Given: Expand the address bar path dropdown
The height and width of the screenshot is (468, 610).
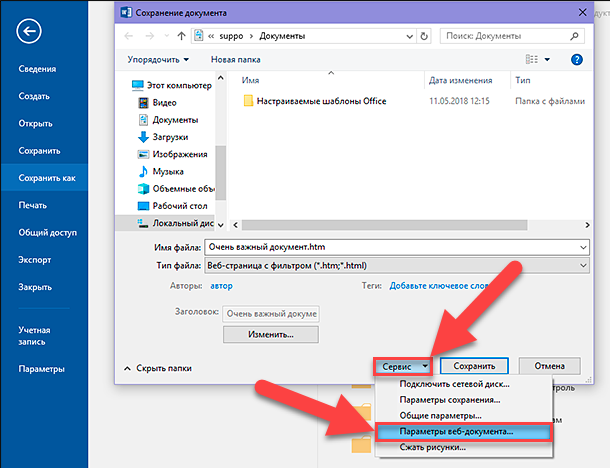Looking at the screenshot, I should (x=409, y=36).
